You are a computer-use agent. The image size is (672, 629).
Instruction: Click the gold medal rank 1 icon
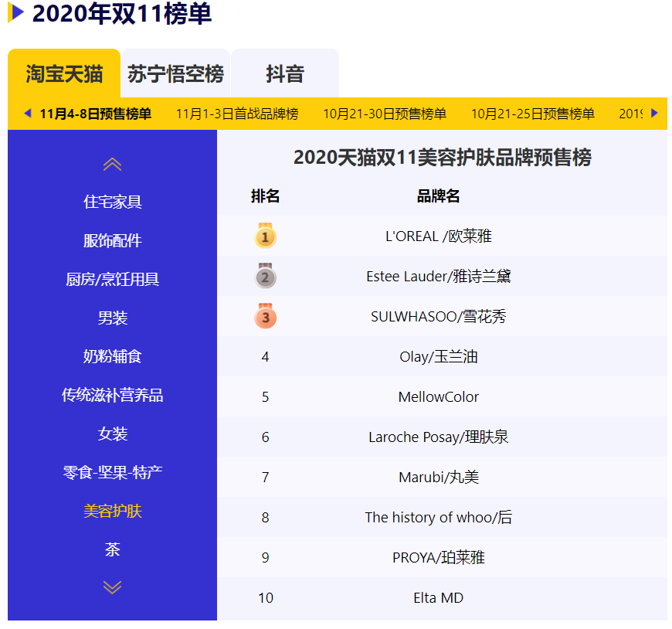265,236
